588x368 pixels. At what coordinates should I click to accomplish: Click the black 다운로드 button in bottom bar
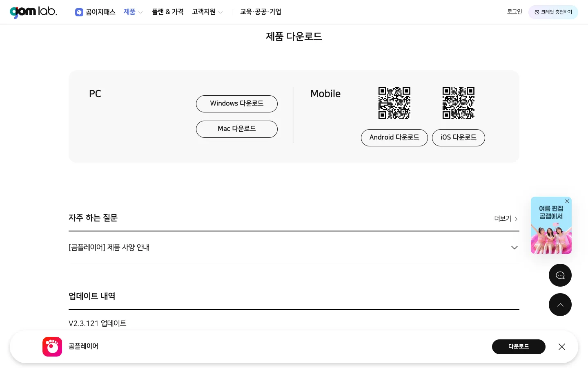pyautogui.click(x=519, y=347)
